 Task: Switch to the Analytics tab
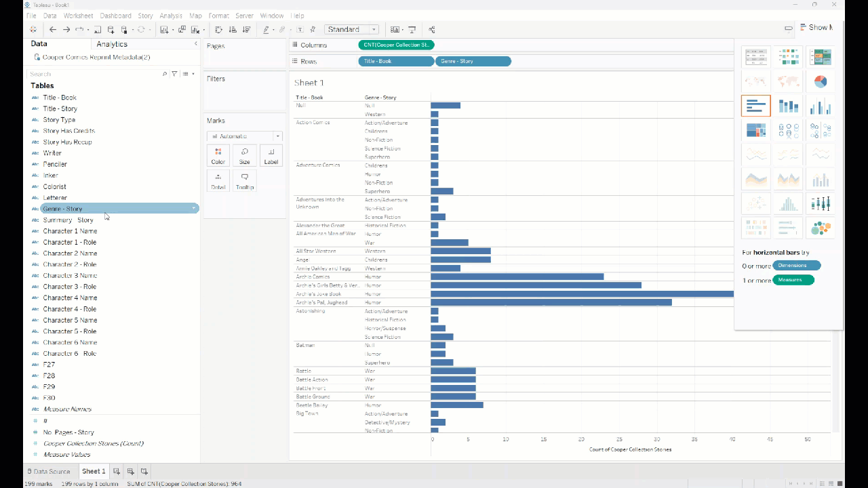(x=112, y=44)
